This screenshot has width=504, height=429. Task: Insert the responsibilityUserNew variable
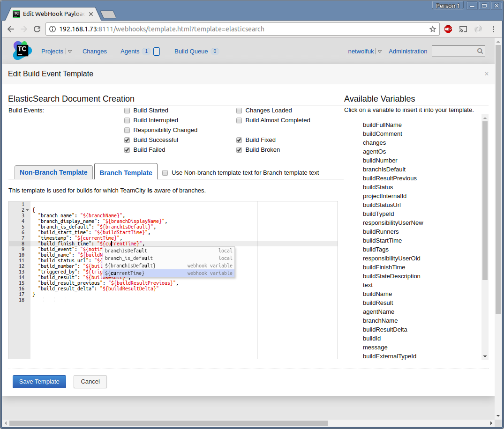click(393, 223)
